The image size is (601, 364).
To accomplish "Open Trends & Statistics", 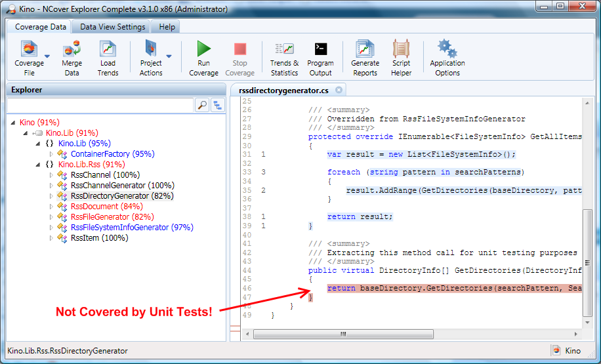I will (x=284, y=58).
